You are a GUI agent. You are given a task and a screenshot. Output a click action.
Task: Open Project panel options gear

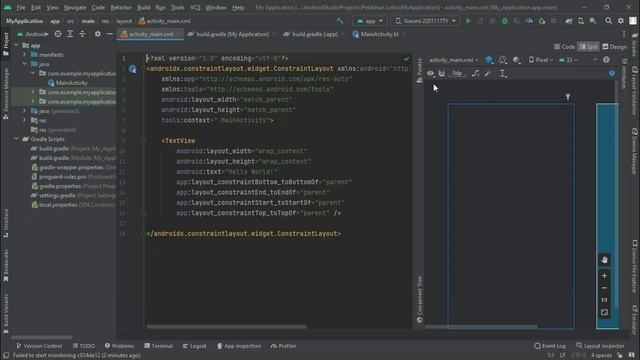click(x=98, y=34)
